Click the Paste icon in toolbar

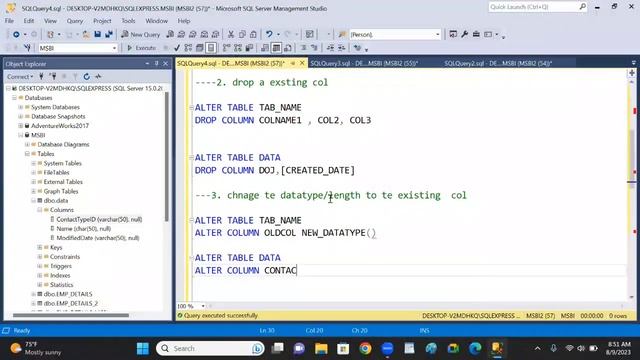(x=253, y=35)
